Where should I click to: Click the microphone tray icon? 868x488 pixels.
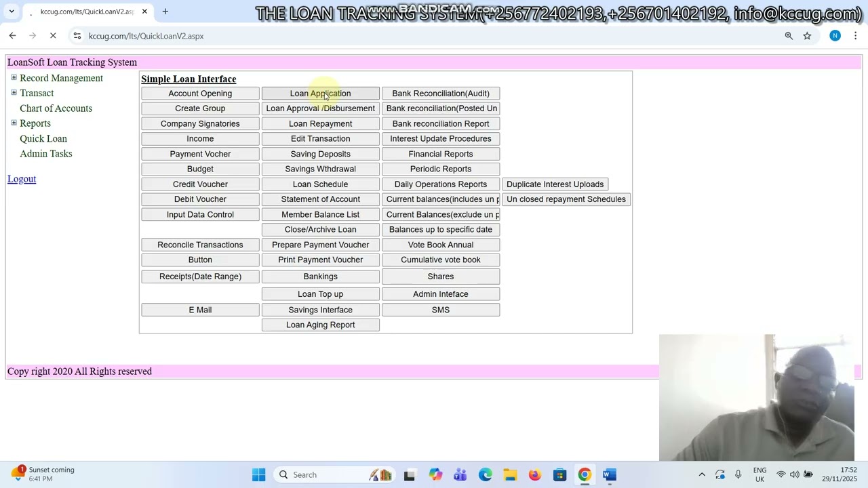(x=738, y=474)
